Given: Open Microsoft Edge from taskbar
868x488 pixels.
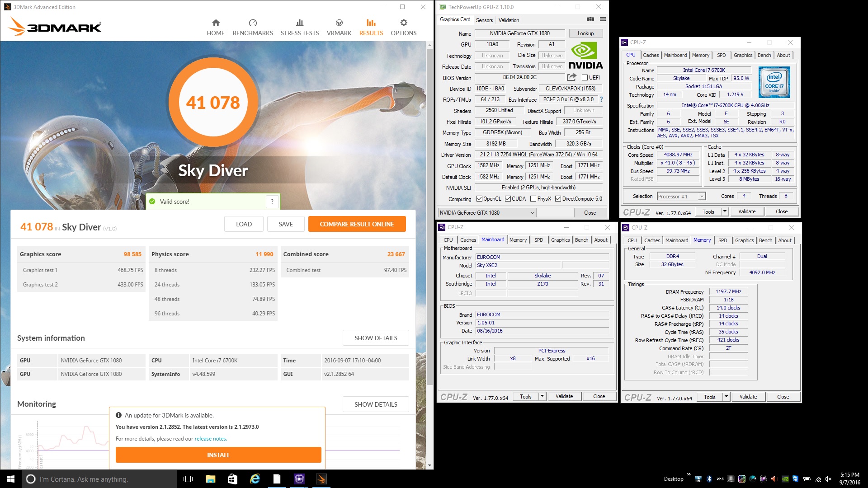Looking at the screenshot, I should (x=255, y=479).
